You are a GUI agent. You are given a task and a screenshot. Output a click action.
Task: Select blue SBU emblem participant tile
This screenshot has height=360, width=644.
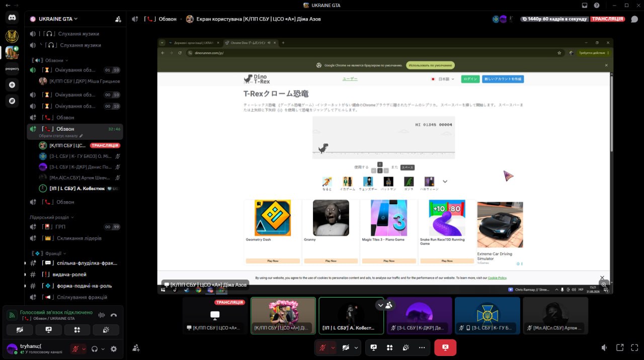click(488, 315)
